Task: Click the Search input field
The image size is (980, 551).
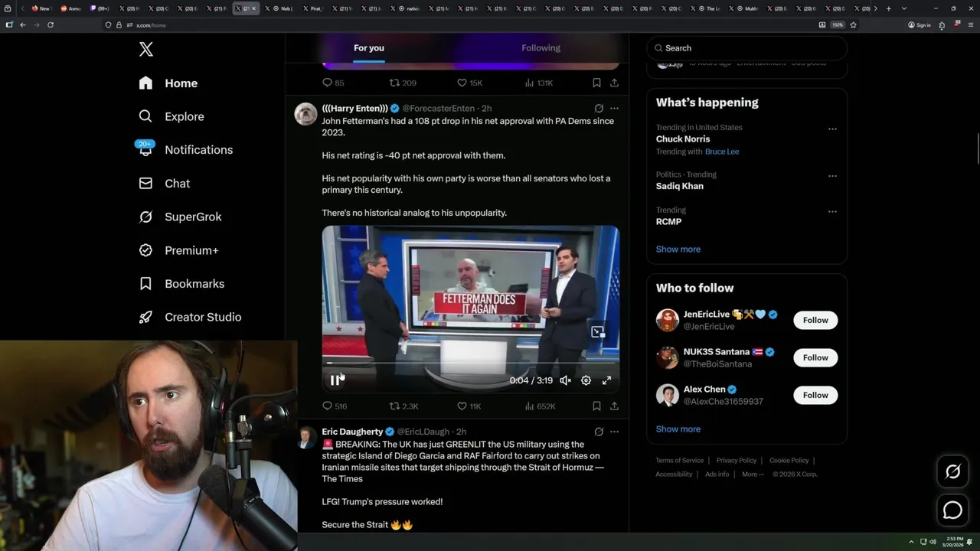Action: [x=747, y=48]
